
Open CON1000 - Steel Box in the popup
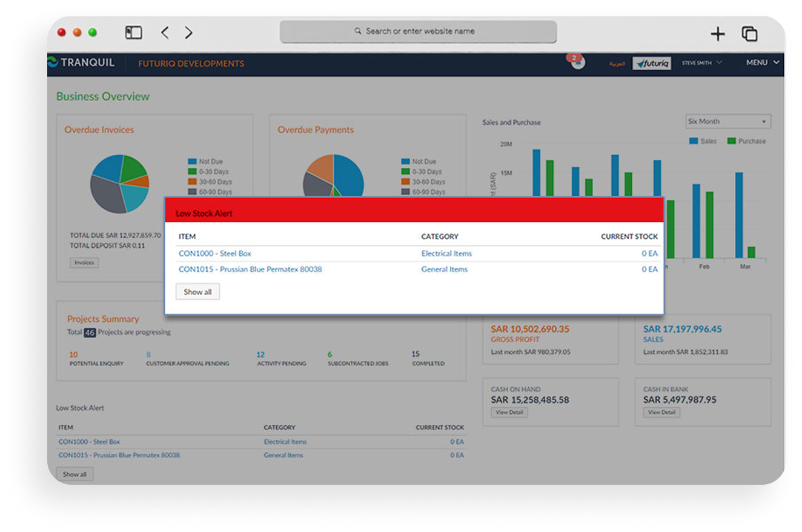point(214,253)
